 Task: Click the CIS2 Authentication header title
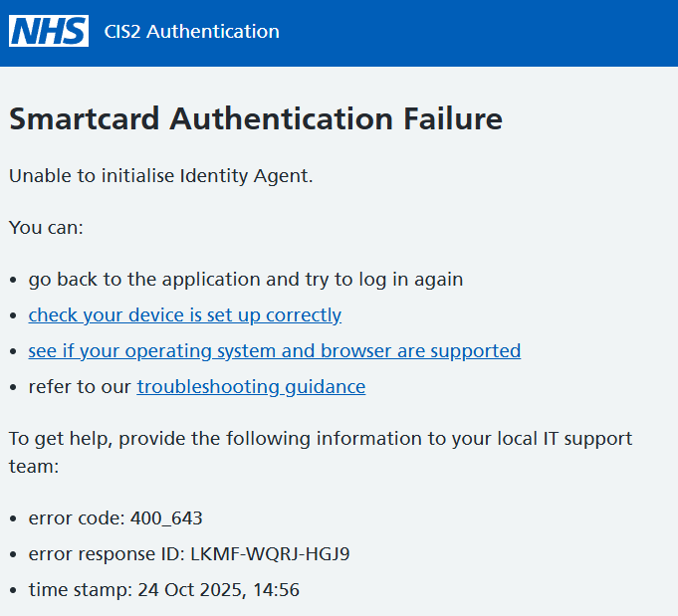pos(191,32)
